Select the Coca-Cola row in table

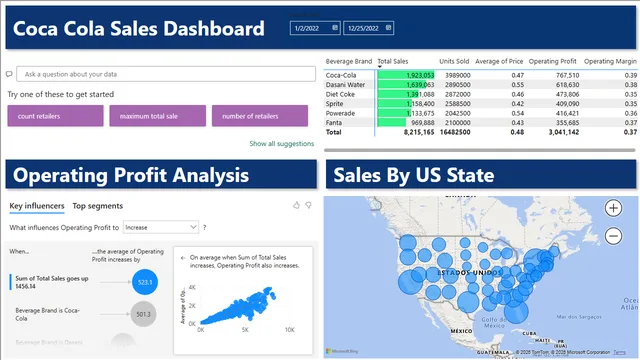point(481,75)
